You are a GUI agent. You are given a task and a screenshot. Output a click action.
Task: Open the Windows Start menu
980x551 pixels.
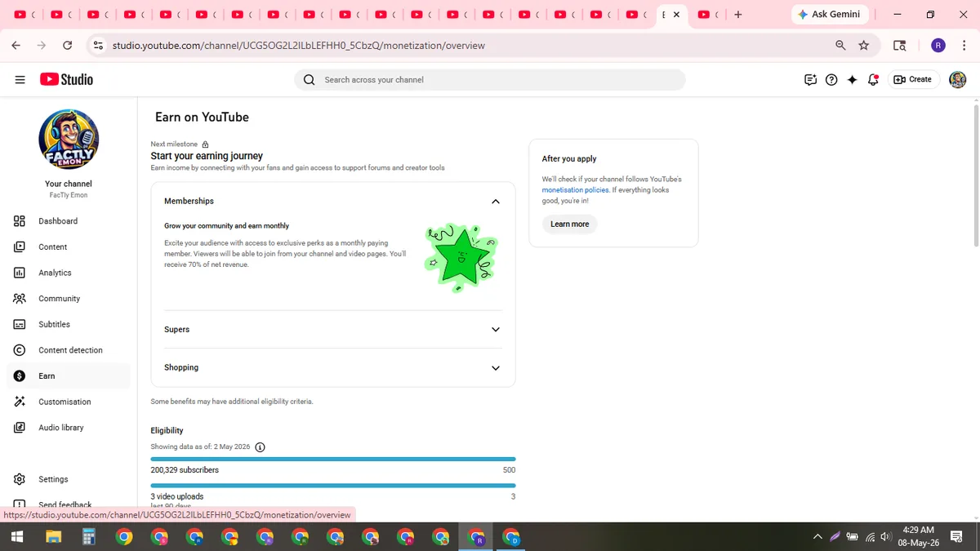16,536
